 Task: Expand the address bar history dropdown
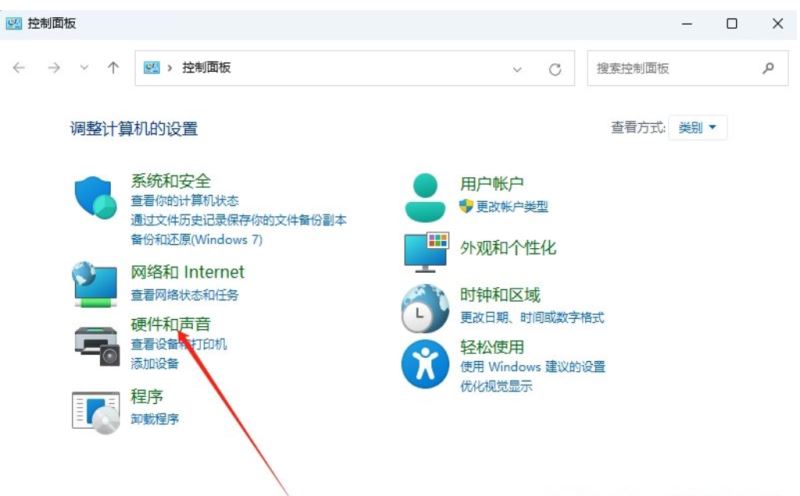click(x=517, y=69)
